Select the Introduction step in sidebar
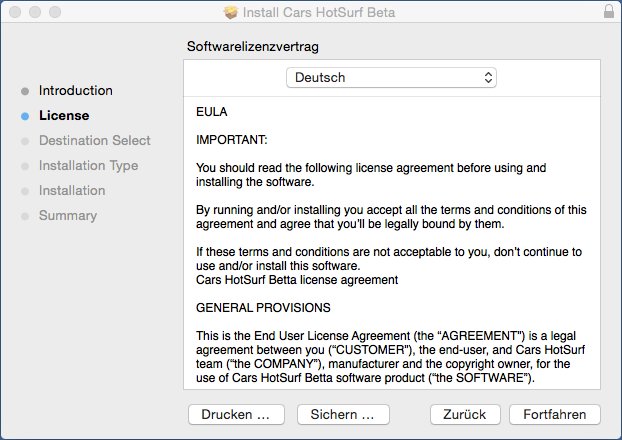The height and width of the screenshot is (440, 622). (x=75, y=90)
